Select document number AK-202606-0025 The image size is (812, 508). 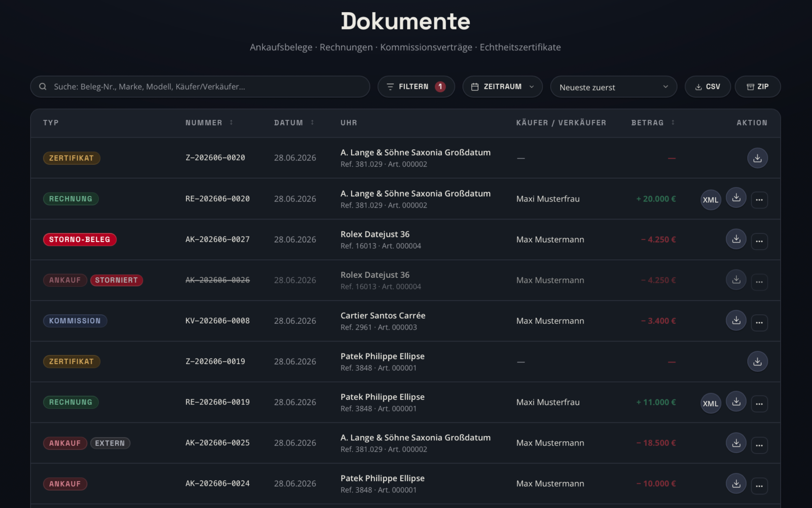(217, 443)
